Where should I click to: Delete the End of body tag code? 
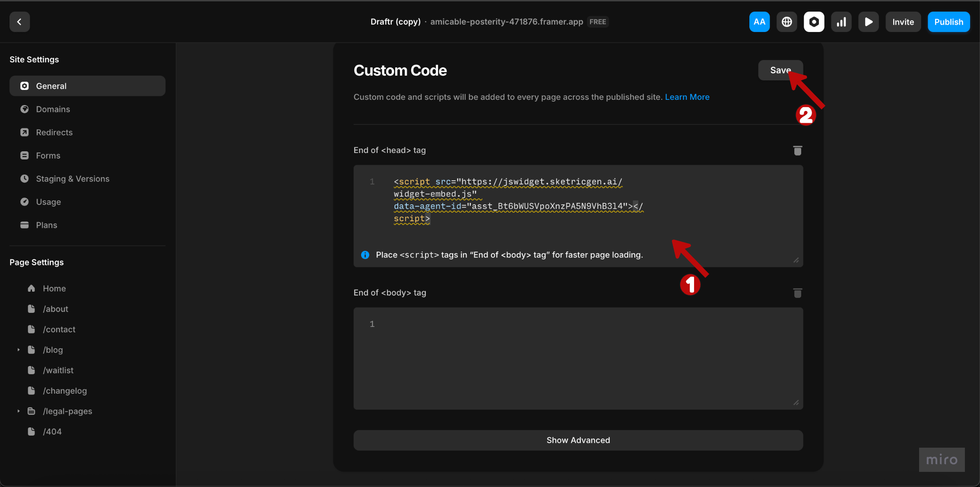[797, 293]
